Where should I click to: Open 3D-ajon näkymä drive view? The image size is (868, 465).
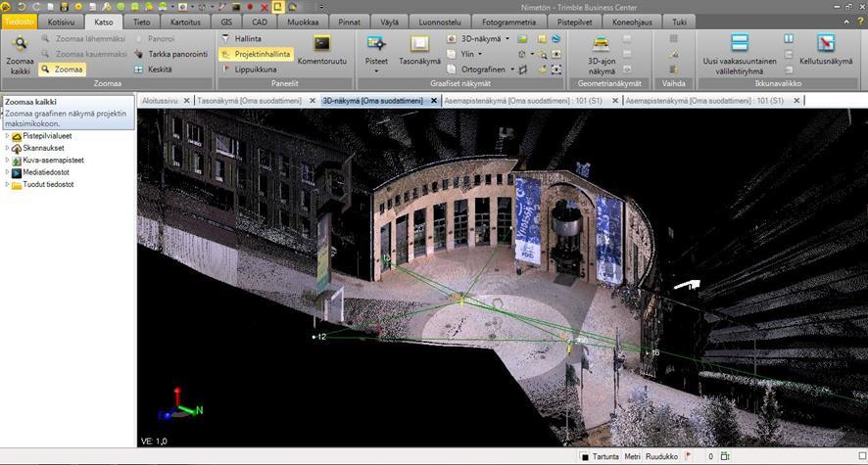[x=602, y=55]
